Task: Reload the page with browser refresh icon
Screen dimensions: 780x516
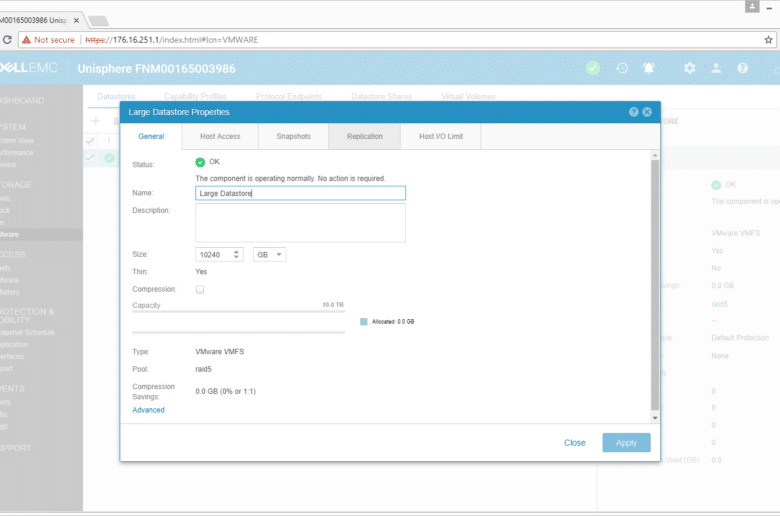Action: pos(7,40)
